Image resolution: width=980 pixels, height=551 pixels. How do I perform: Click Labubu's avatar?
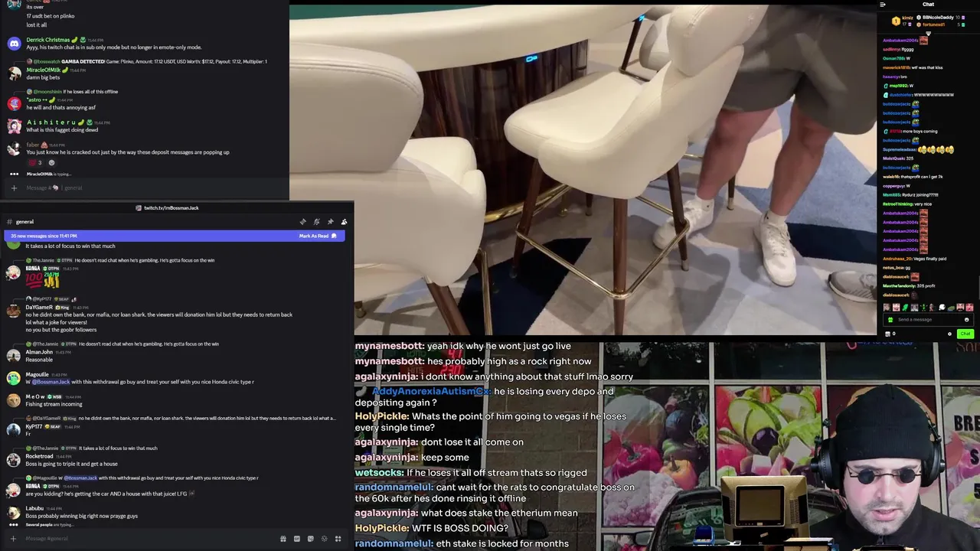14,512
